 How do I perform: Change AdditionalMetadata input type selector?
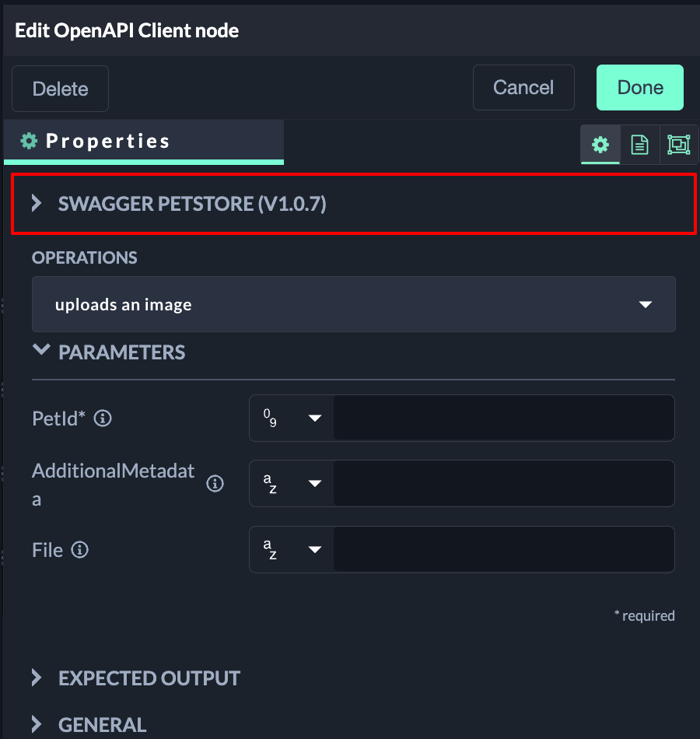(292, 484)
